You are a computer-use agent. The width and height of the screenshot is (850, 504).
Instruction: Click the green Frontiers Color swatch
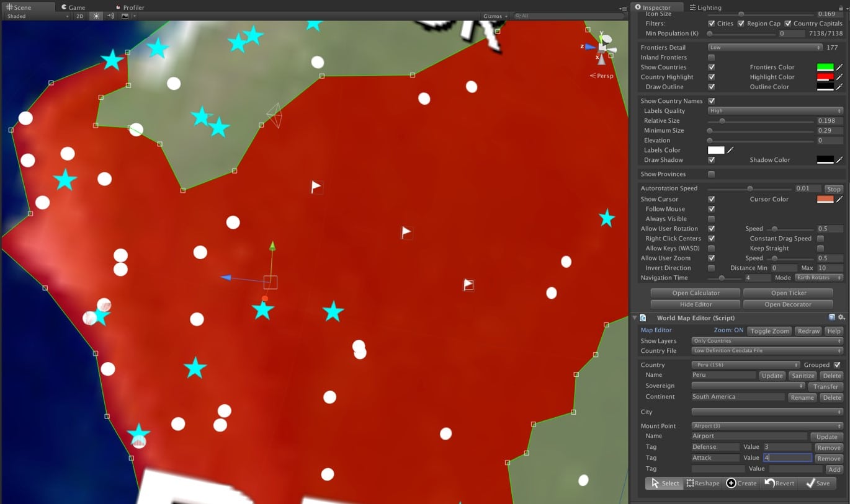(x=825, y=67)
